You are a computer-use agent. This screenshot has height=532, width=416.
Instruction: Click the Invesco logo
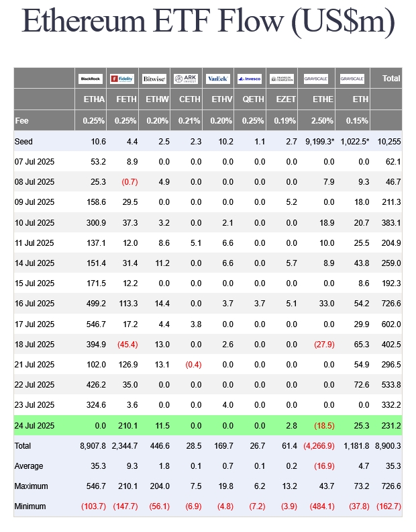pyautogui.click(x=250, y=79)
